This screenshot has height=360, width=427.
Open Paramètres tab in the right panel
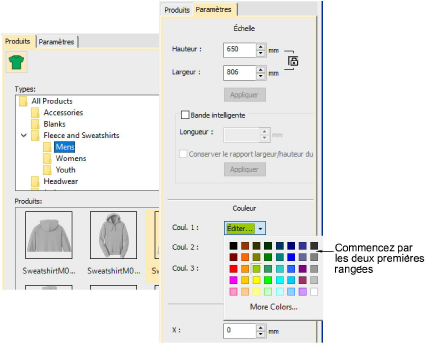[214, 10]
